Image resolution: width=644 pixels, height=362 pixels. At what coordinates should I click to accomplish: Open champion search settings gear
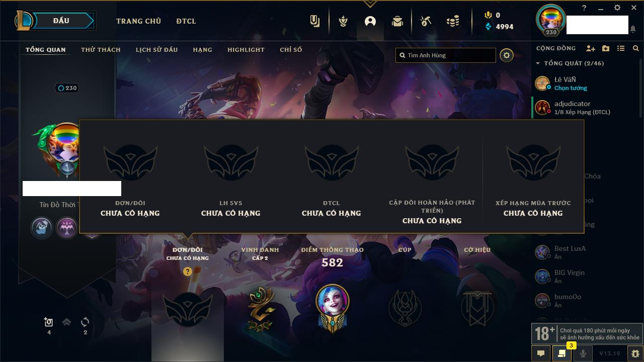pyautogui.click(x=507, y=55)
